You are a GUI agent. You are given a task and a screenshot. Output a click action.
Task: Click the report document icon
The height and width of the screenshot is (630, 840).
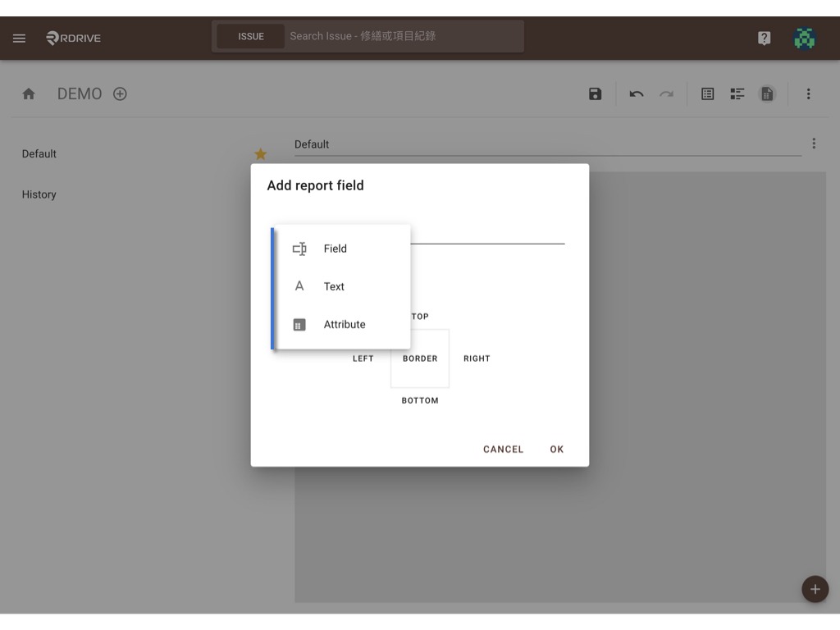pos(767,94)
